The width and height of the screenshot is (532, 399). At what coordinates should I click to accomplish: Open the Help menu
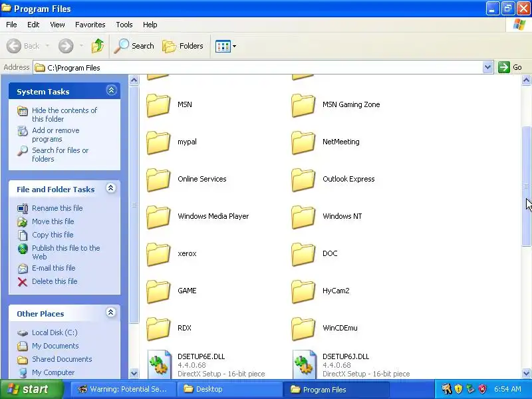[x=150, y=25]
